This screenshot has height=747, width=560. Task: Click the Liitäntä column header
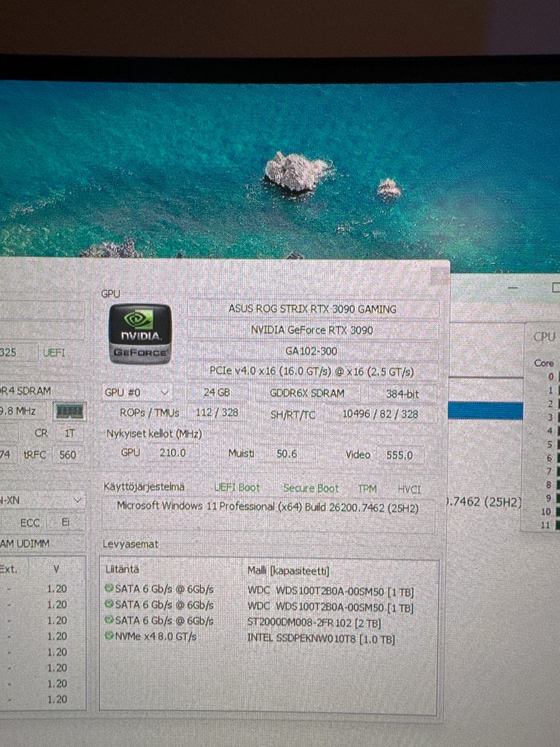point(122,569)
